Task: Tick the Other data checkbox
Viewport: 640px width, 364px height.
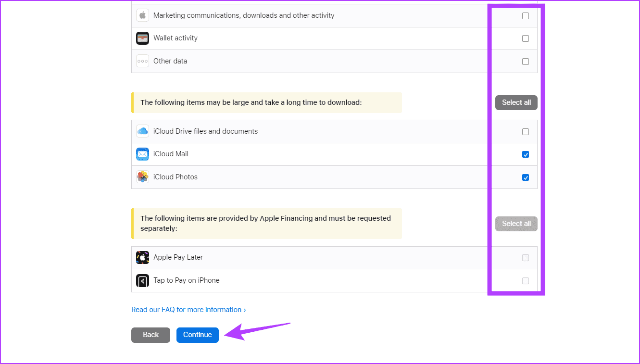Action: pyautogui.click(x=526, y=62)
